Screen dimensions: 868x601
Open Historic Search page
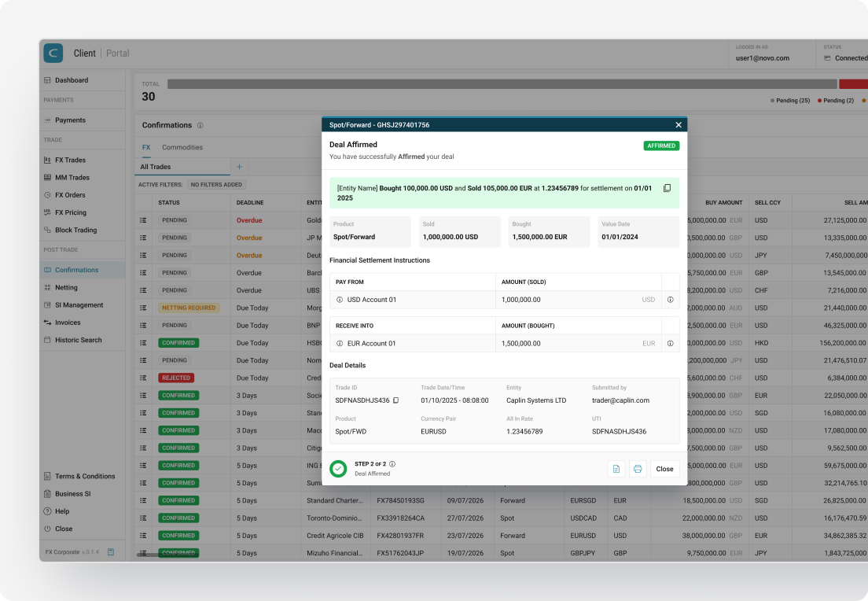[x=82, y=340]
